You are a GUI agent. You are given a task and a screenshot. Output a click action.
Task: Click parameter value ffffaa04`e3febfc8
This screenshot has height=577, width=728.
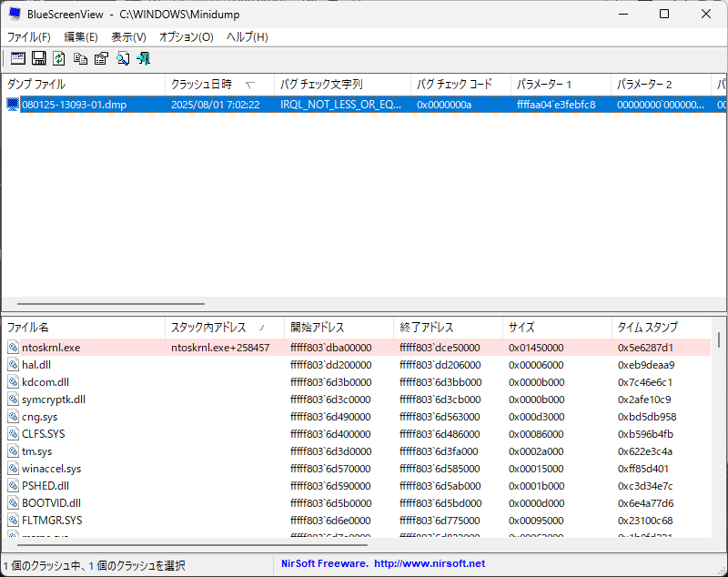pyautogui.click(x=556, y=105)
